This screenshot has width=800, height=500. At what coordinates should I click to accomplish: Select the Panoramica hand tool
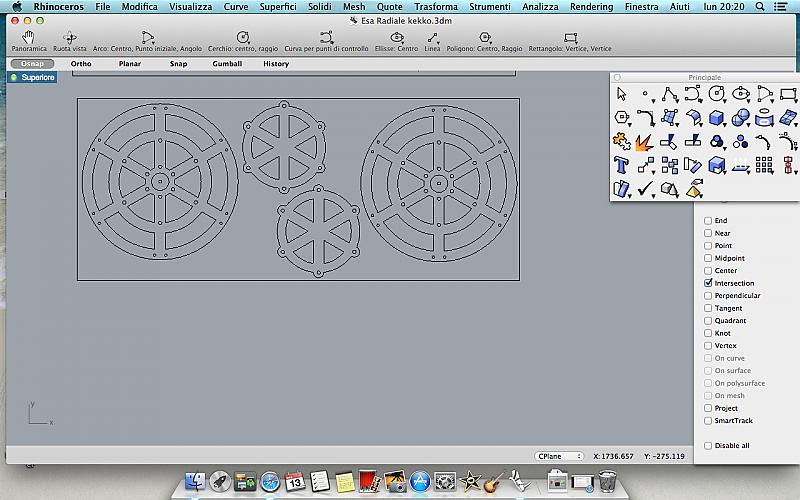point(28,38)
